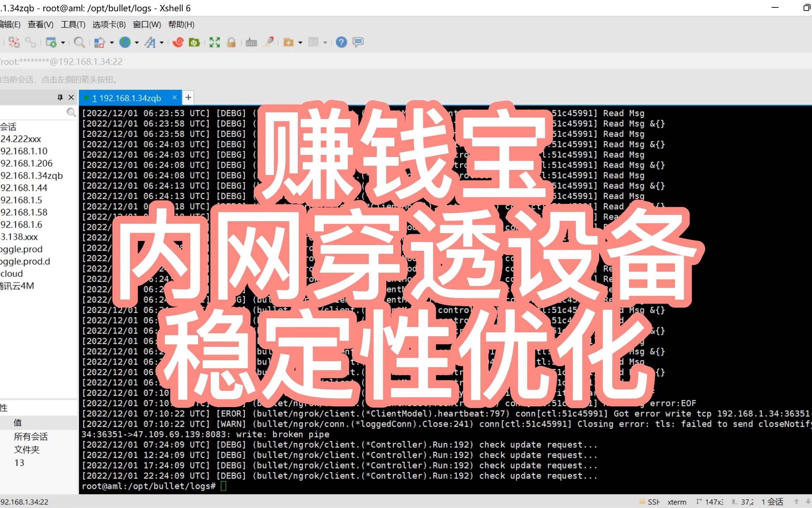Click the highlight marker pen icon
This screenshot has height=508, width=812.
click(269, 43)
